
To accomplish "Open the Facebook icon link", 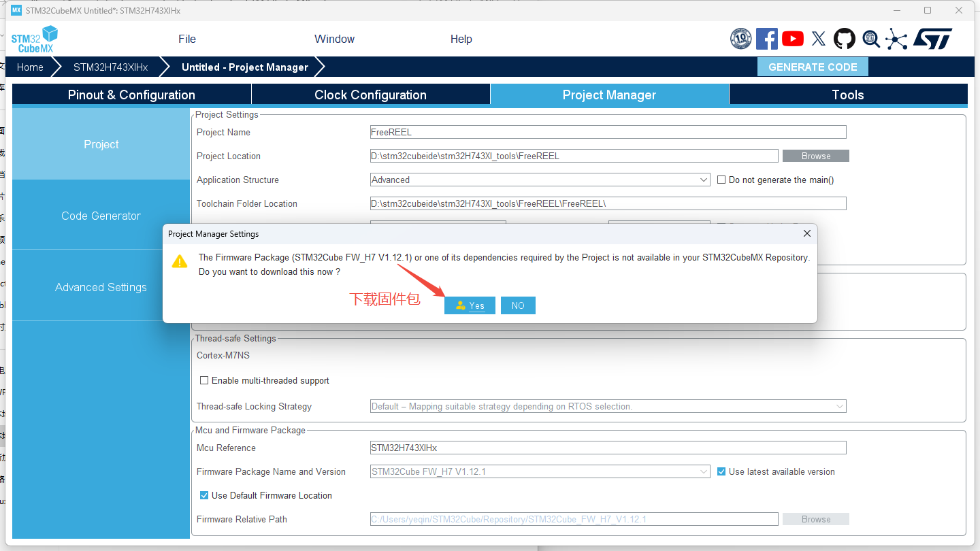I will click(x=766, y=39).
